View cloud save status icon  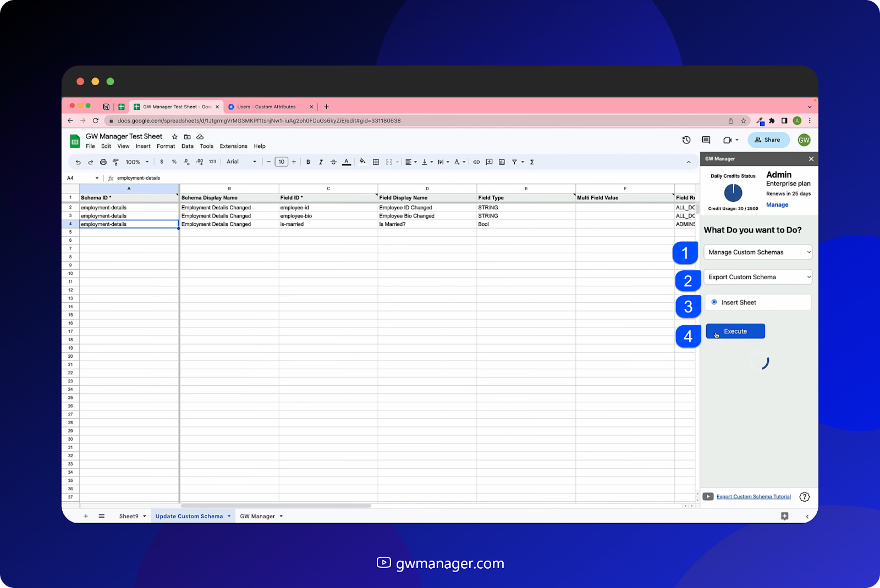[200, 137]
